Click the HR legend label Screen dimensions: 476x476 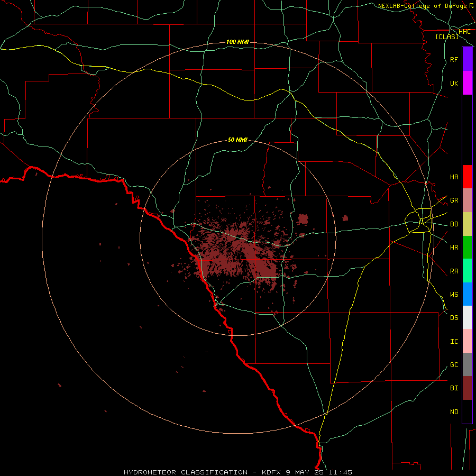454,248
